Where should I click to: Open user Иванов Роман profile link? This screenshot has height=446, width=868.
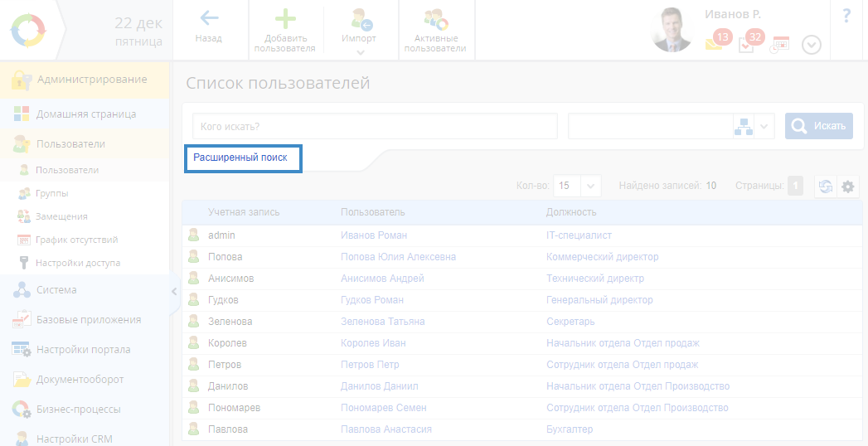click(x=374, y=235)
